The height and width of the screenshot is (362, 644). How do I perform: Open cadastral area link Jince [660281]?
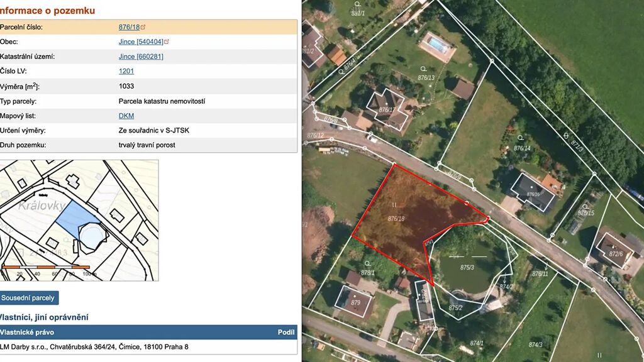pyautogui.click(x=141, y=57)
